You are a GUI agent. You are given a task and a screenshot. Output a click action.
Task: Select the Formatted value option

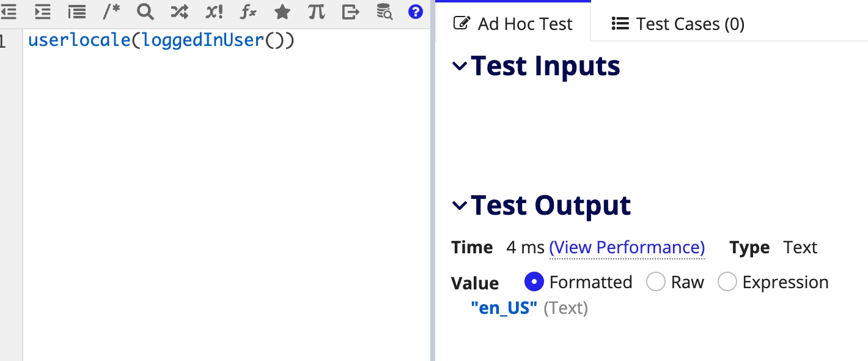534,282
